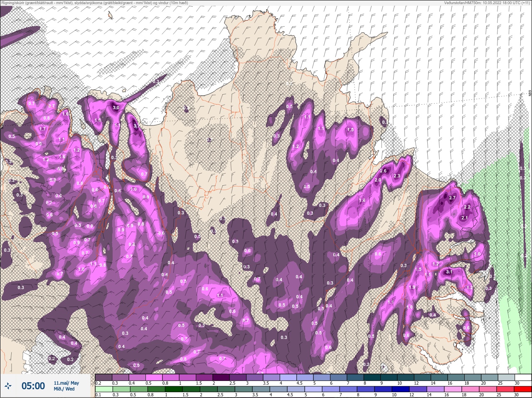Click the 3.1 precipitation value on map
Image resolution: width=532 pixels, height=398 pixels.
click(x=448, y=272)
